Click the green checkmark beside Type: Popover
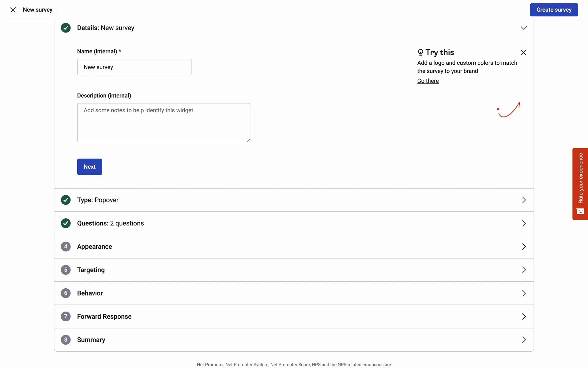 (x=66, y=200)
